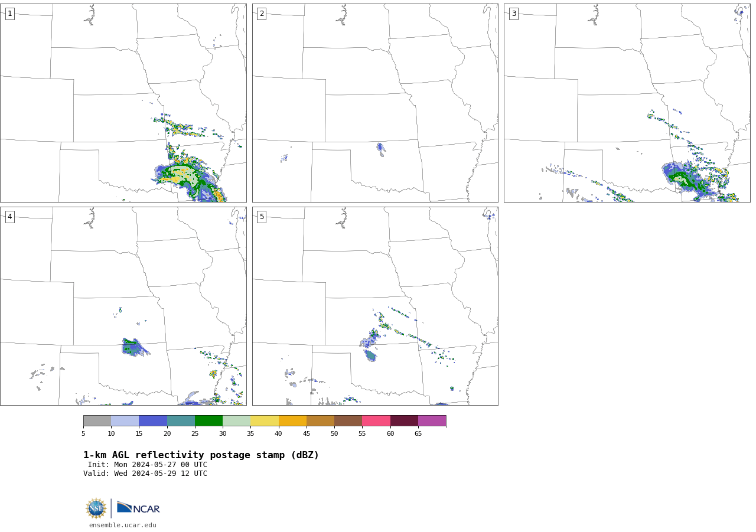Click the colorbar tick label 30
Viewport: 756px width, 532px height.
(x=223, y=434)
